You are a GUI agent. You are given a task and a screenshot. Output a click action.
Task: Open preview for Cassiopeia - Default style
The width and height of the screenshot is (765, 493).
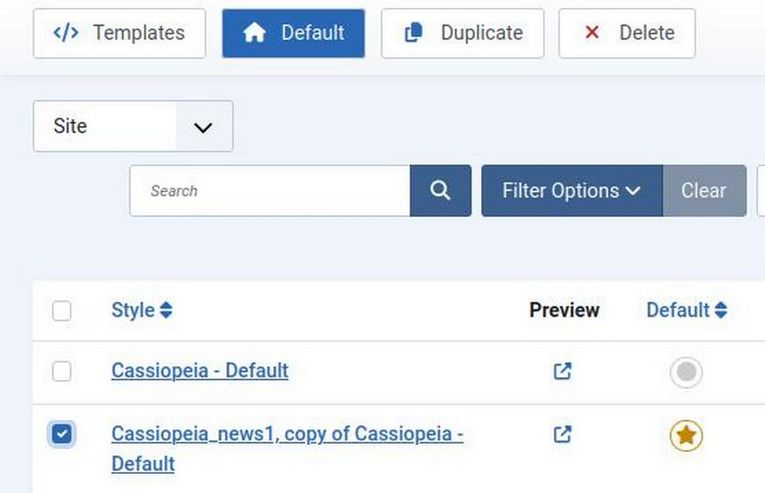[563, 371]
